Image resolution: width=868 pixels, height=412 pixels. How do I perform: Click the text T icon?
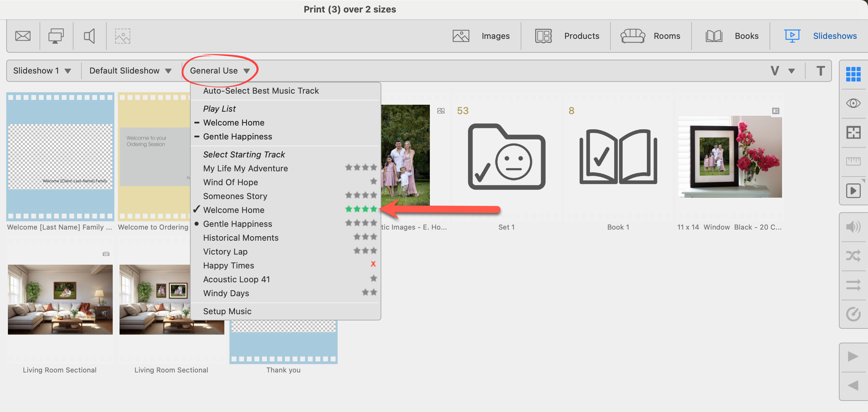pos(820,71)
